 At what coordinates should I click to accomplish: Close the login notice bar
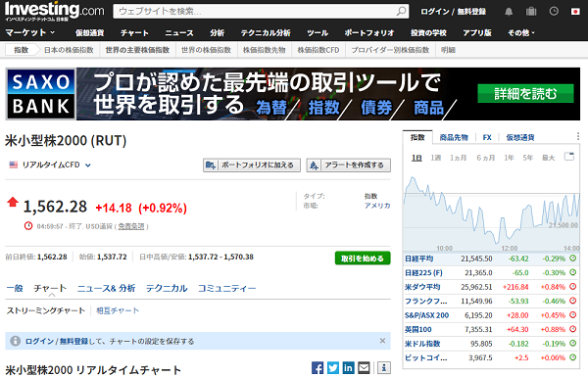click(x=382, y=341)
